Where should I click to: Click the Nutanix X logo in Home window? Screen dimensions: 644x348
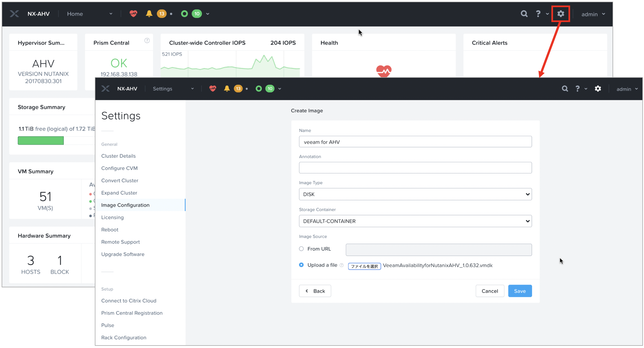[14, 14]
